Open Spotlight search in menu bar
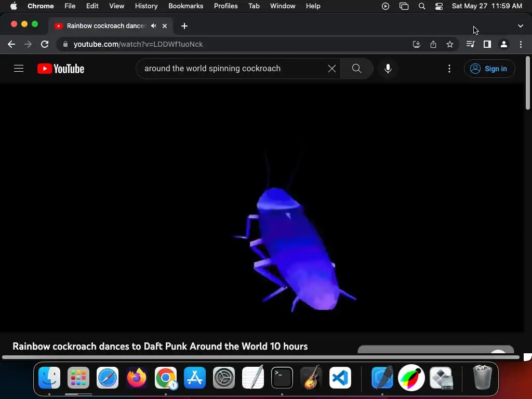This screenshot has width=532, height=399. point(422,6)
